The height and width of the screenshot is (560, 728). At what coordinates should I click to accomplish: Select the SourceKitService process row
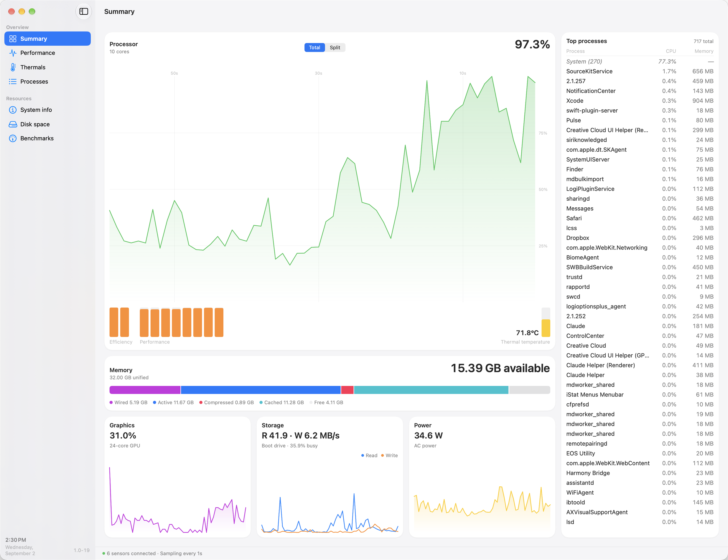tap(640, 71)
